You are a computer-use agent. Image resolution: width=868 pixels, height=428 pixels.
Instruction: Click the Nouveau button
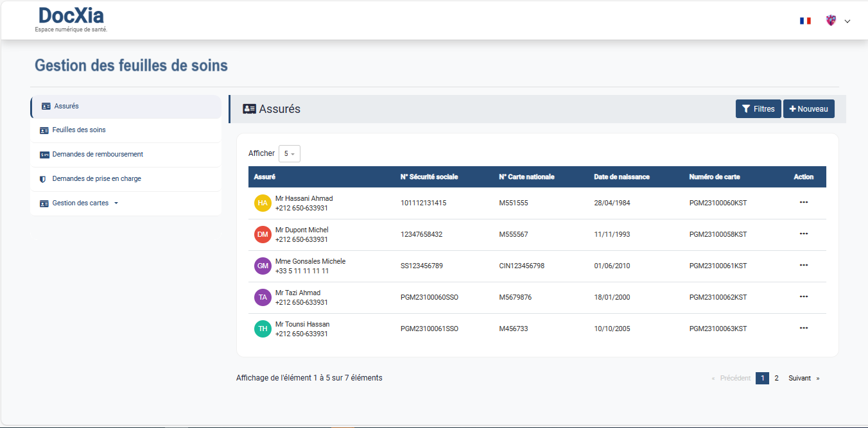click(x=808, y=109)
